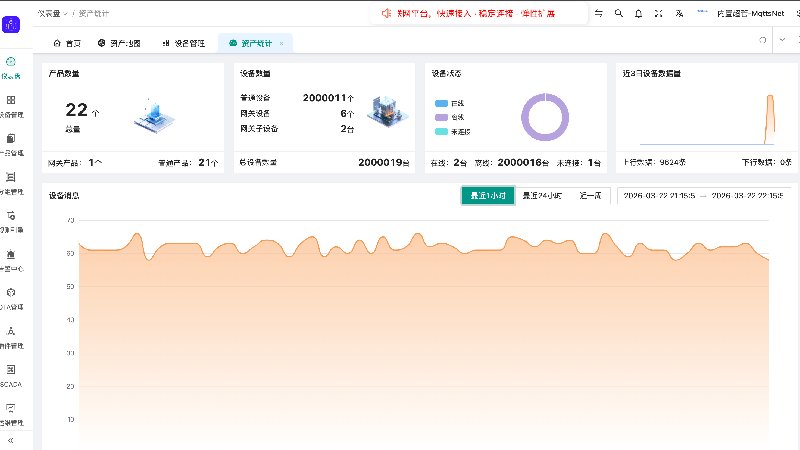Screen dimensions: 800x450
Task: Click the gateway device count 6个
Action: pos(347,113)
